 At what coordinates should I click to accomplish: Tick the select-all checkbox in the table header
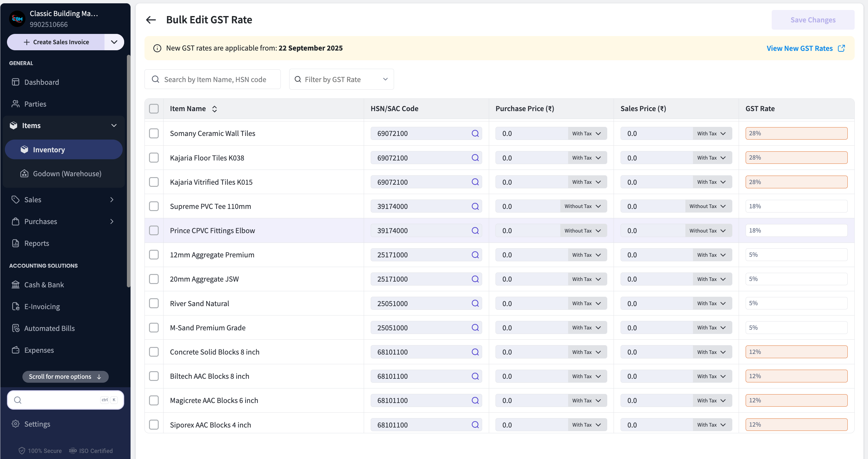tap(154, 109)
